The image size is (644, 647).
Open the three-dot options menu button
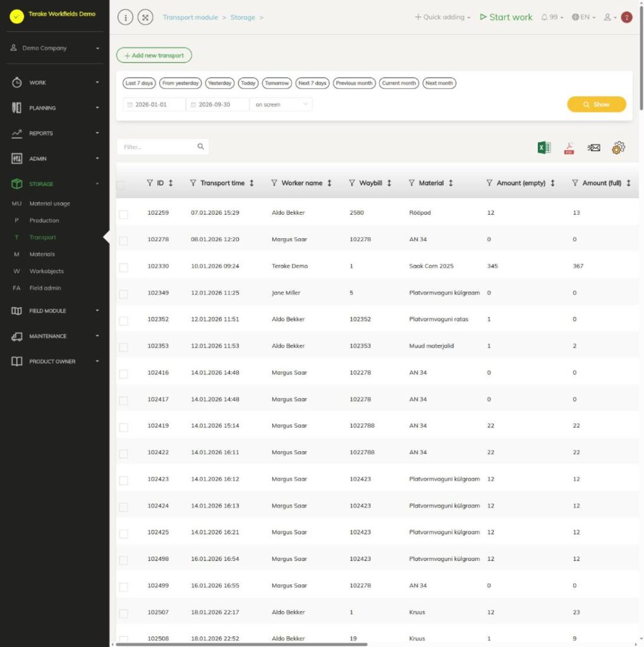point(125,17)
